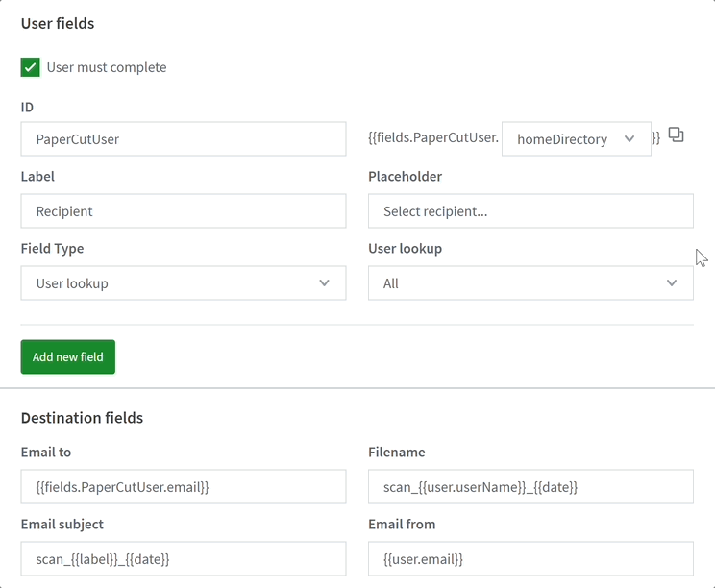Click the {{fields.PaperCutUser. variable prefix text
Image resolution: width=715 pixels, height=588 pixels.
coord(433,138)
